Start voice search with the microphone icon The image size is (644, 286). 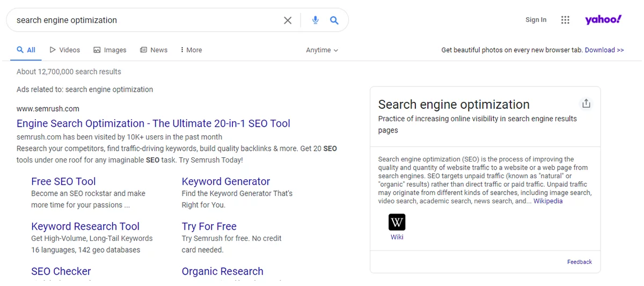(x=316, y=20)
